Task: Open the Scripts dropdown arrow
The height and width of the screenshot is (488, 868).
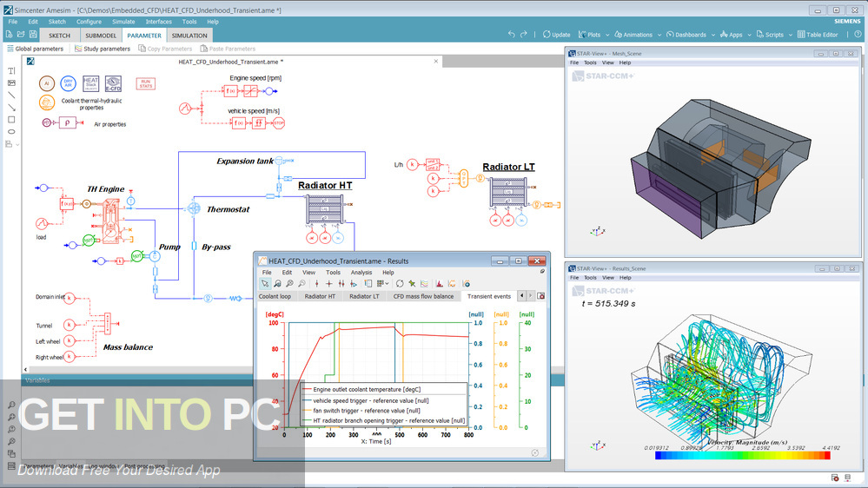Action: 791,35
